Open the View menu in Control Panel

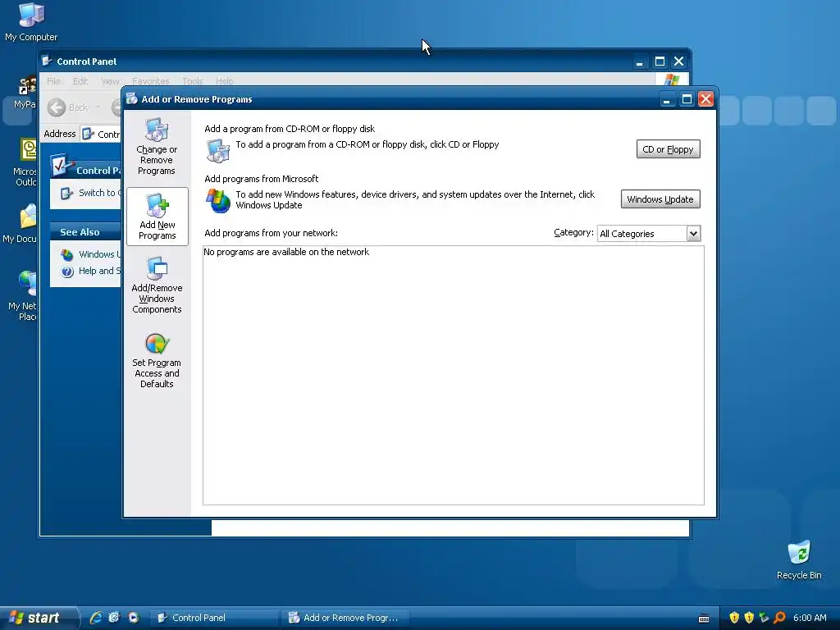click(x=110, y=81)
